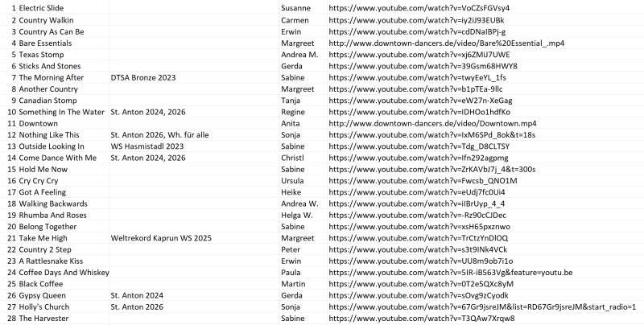
Task: Open the Nothing Like This YouTube link
Action: click(432, 135)
